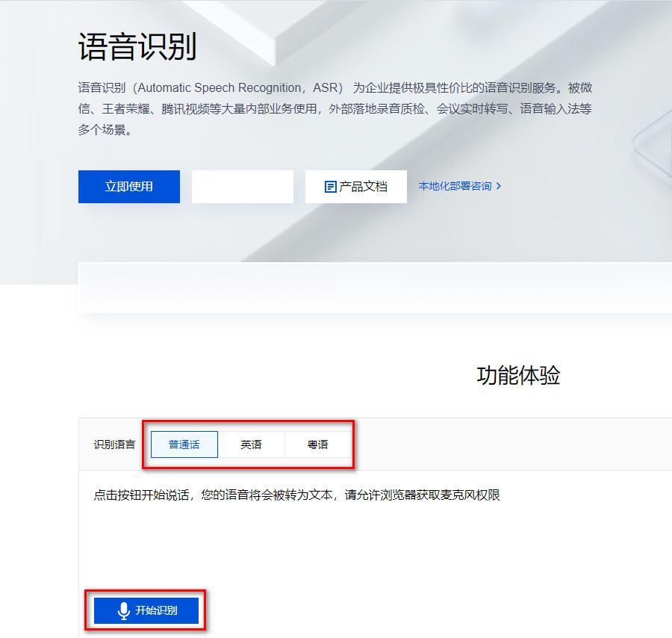Select the 普通话 language tab
672x638 pixels.
click(184, 445)
